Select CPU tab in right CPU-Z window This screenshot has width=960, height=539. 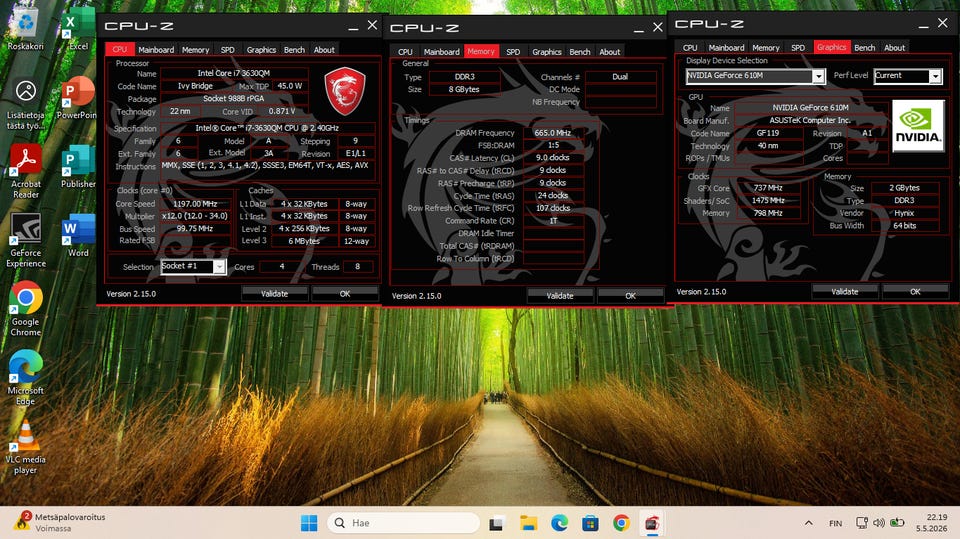(x=690, y=47)
